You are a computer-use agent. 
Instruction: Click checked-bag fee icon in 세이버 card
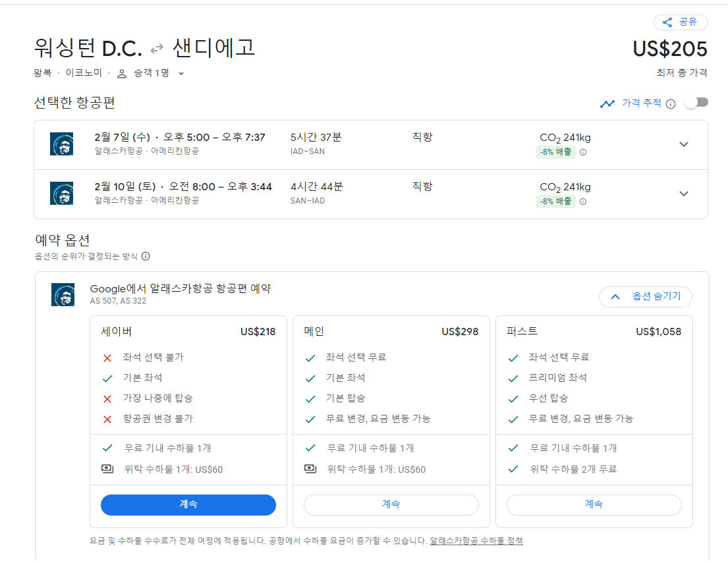click(x=107, y=469)
